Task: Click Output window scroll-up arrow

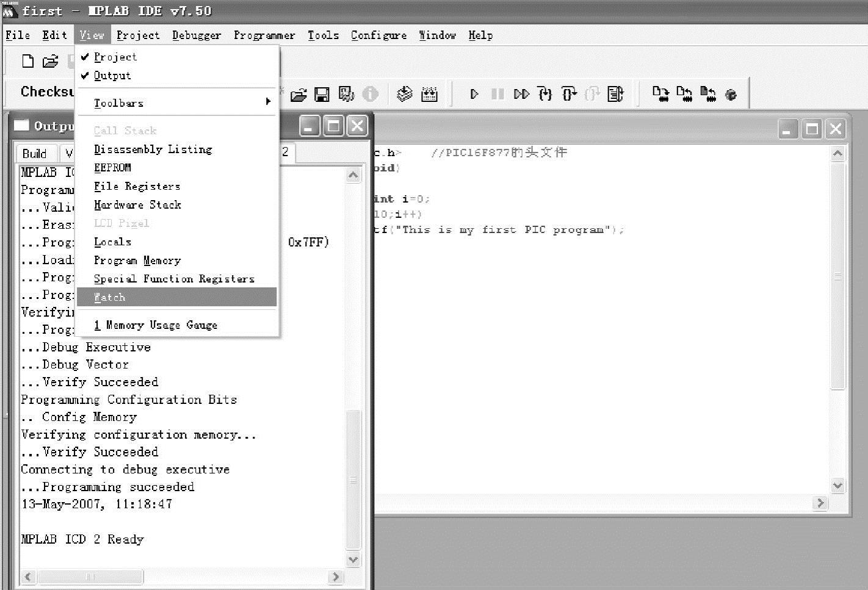Action: tap(353, 176)
